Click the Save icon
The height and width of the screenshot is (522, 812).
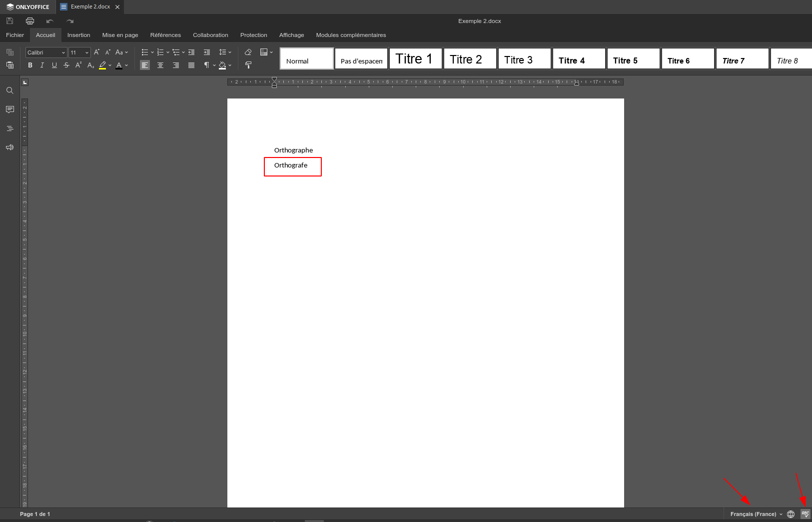[x=9, y=20]
